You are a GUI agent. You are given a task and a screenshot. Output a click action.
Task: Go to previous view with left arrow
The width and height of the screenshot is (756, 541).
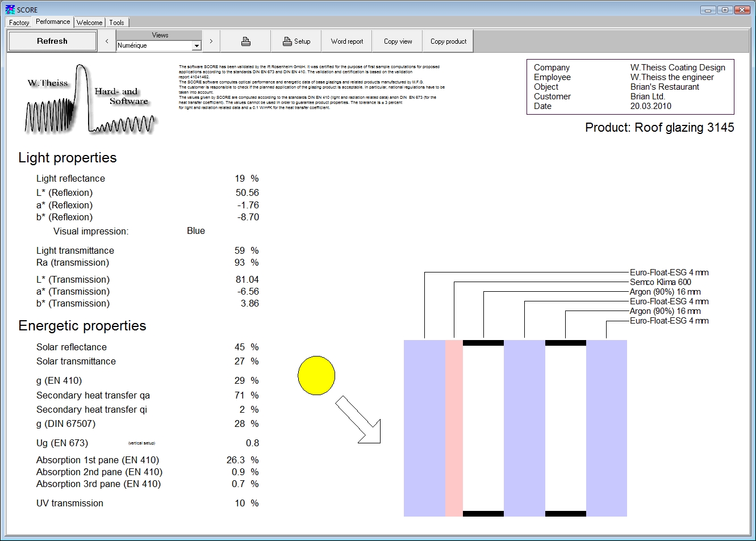pos(107,41)
